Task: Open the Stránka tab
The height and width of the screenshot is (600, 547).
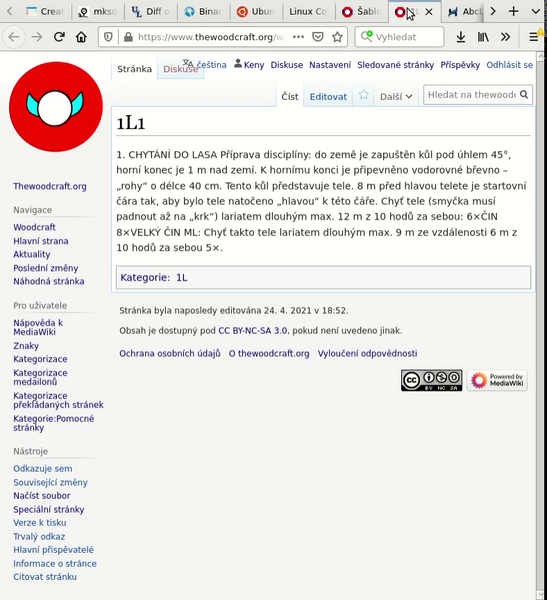Action: point(134,69)
